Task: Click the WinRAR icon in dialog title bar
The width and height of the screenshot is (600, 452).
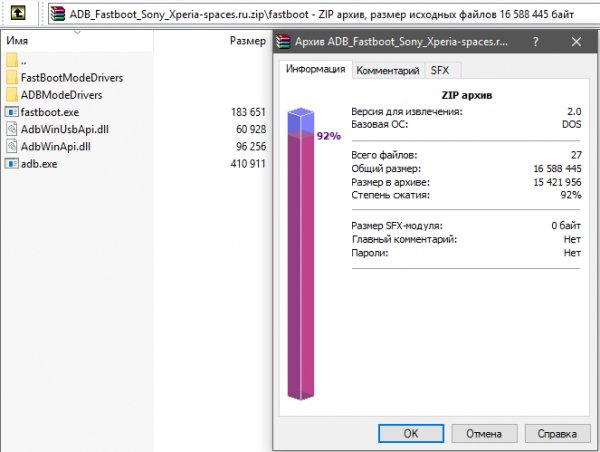Action: click(284, 41)
